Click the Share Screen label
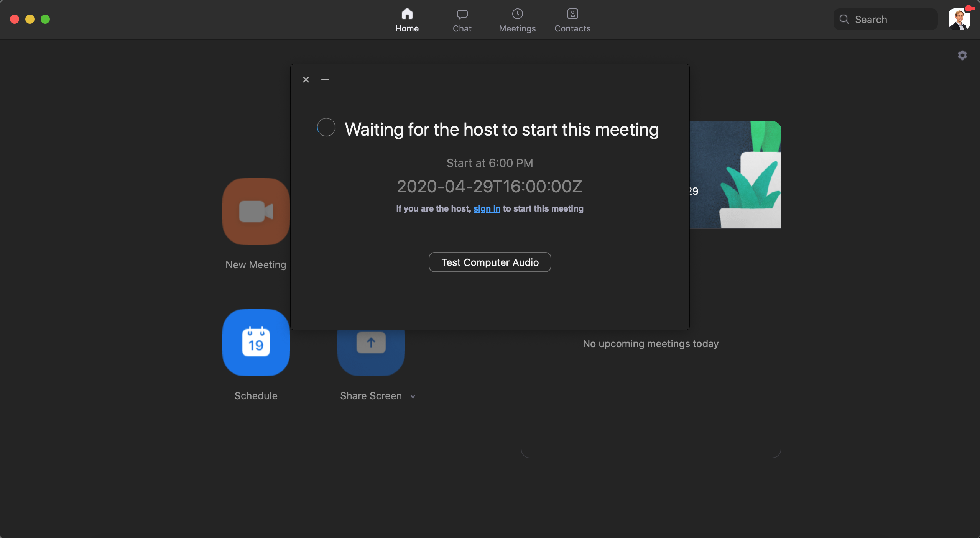Screen dimensions: 980x538 point(371,396)
